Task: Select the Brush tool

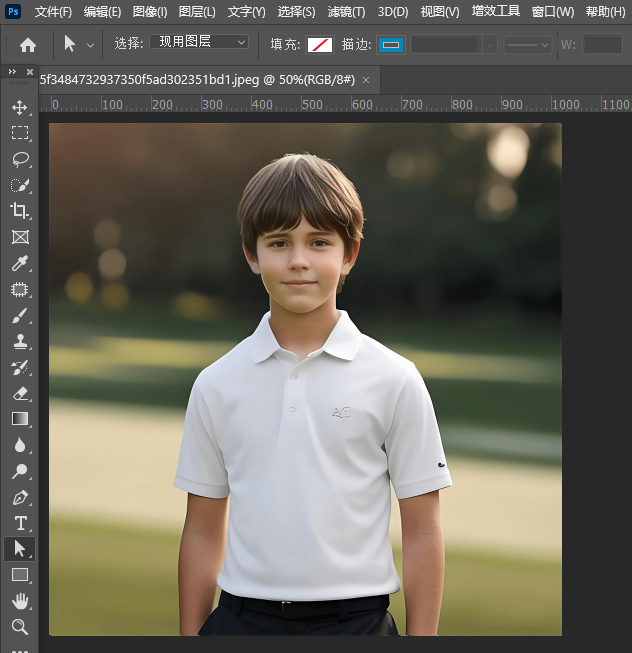Action: [20, 315]
